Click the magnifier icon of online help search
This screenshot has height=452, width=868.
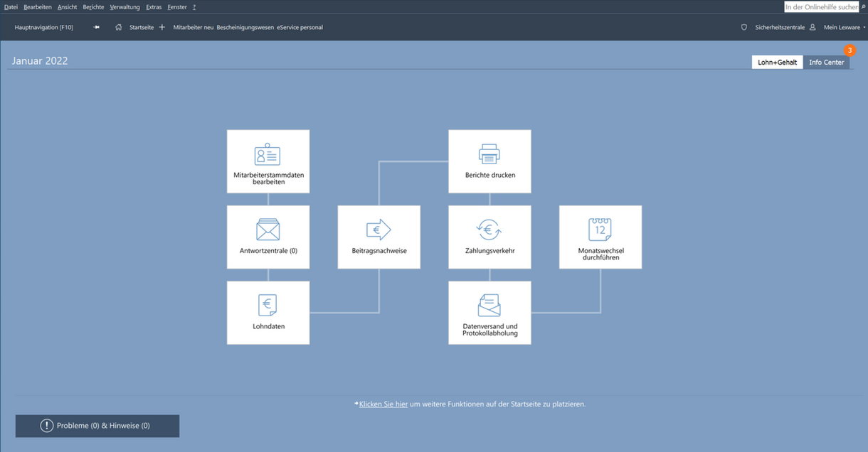[863, 6]
